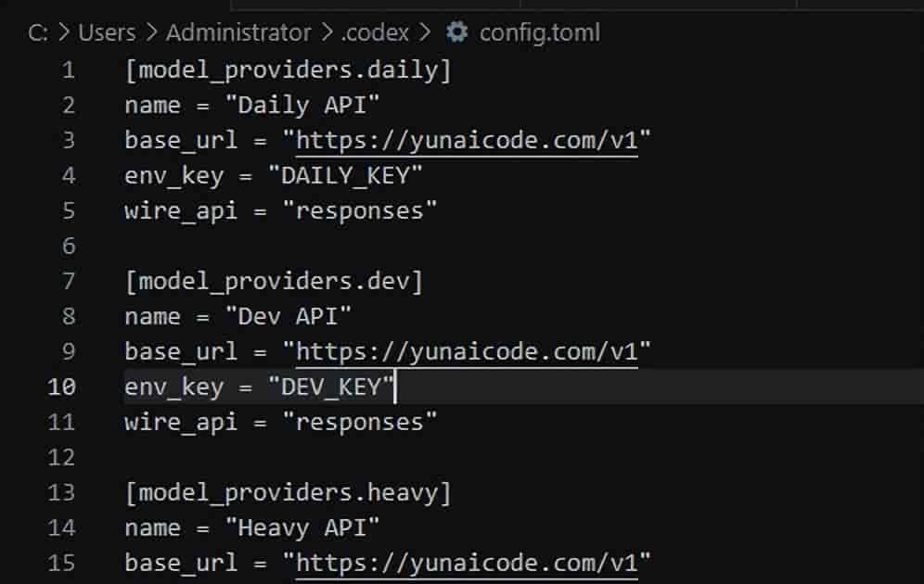Place cursor in "Dev API" text
Image resolution: width=924 pixels, height=584 pixels.
289,317
